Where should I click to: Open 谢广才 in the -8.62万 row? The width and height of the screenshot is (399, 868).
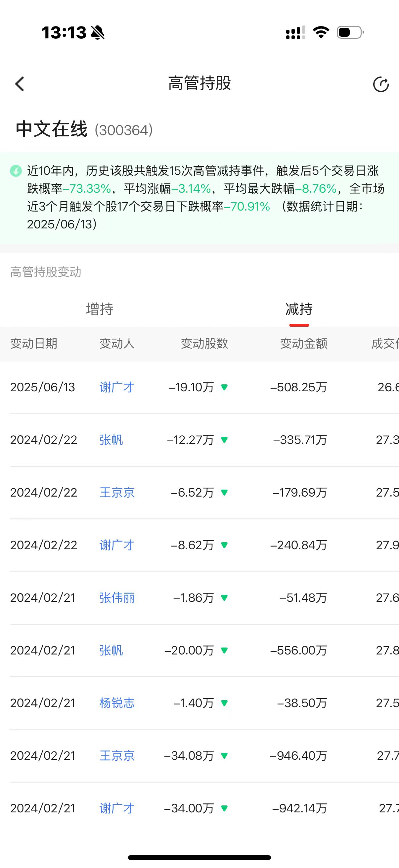(117, 545)
